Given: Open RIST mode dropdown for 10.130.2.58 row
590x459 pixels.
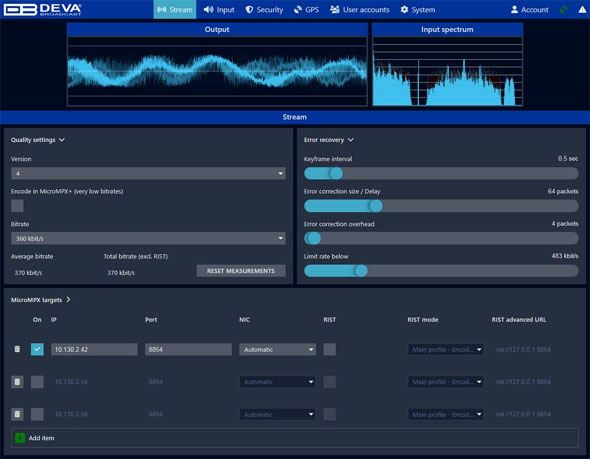Looking at the screenshot, I should point(446,414).
